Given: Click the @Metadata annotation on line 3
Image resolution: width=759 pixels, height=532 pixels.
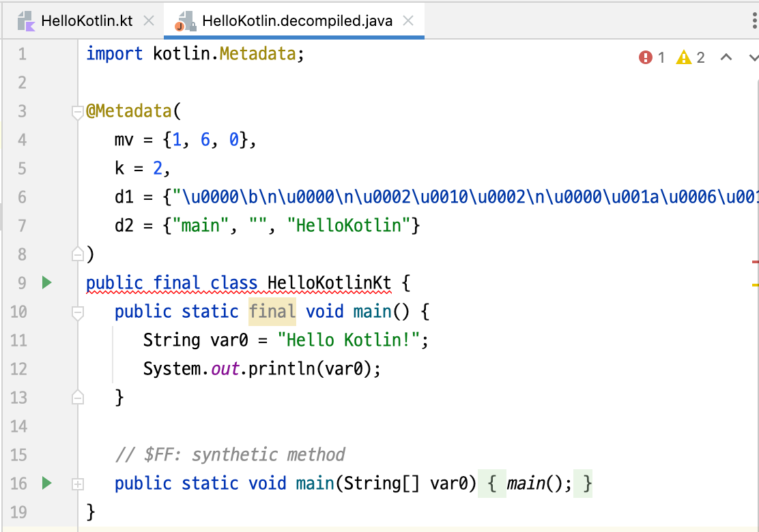Looking at the screenshot, I should 129,111.
